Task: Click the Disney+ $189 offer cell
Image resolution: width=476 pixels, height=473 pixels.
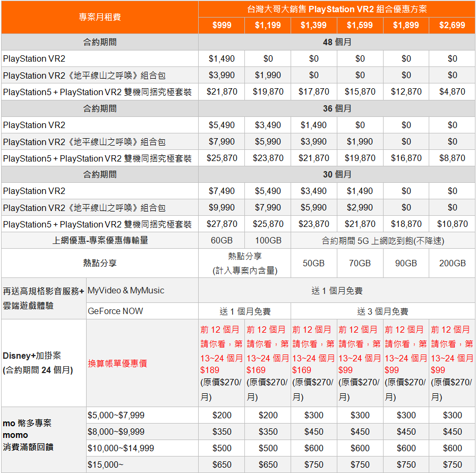Action: [222, 363]
